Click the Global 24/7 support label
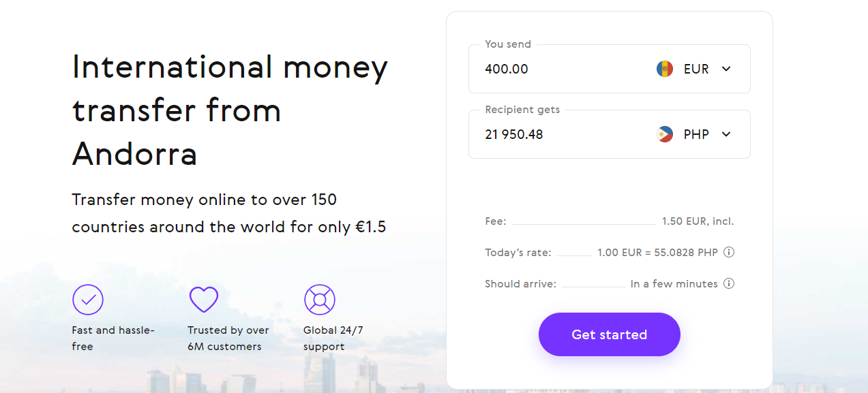Screen dimensions: 868x393 333,339
